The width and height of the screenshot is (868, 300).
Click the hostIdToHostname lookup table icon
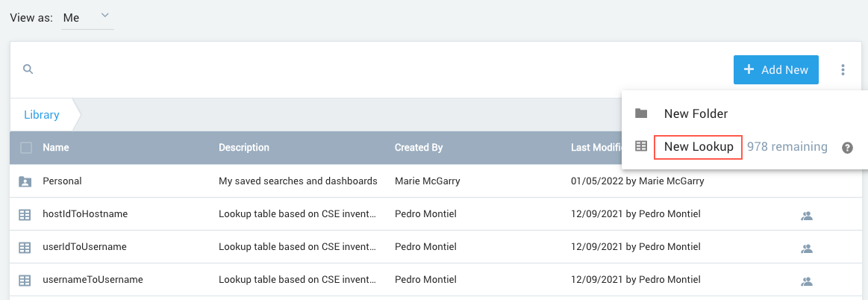tap(25, 214)
